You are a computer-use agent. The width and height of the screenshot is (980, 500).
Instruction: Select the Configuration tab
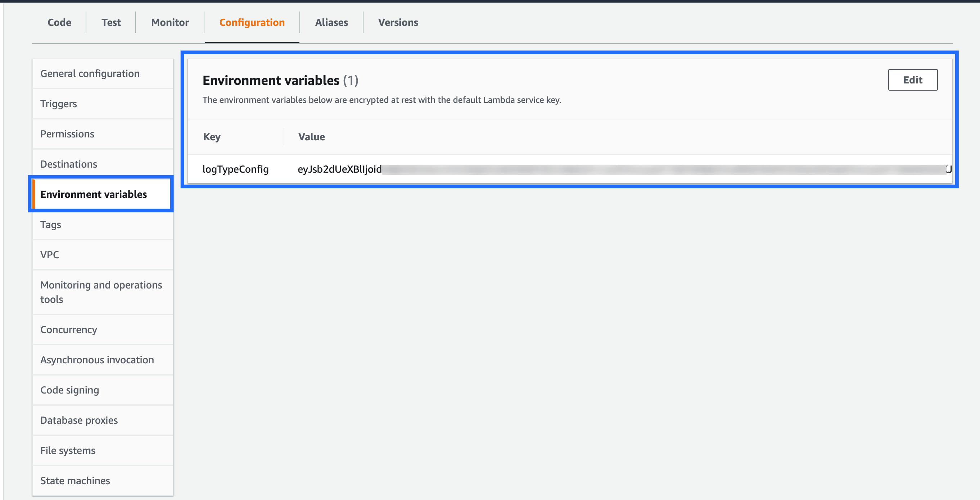[252, 22]
